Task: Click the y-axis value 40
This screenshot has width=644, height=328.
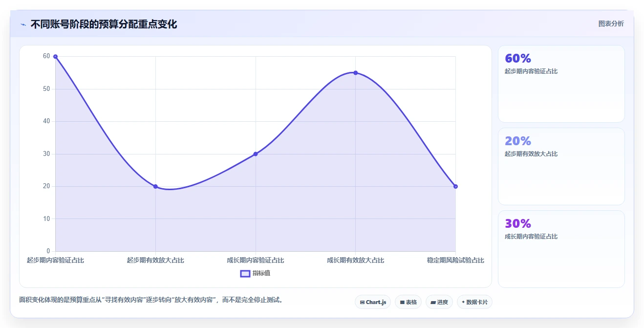Action: coord(46,121)
